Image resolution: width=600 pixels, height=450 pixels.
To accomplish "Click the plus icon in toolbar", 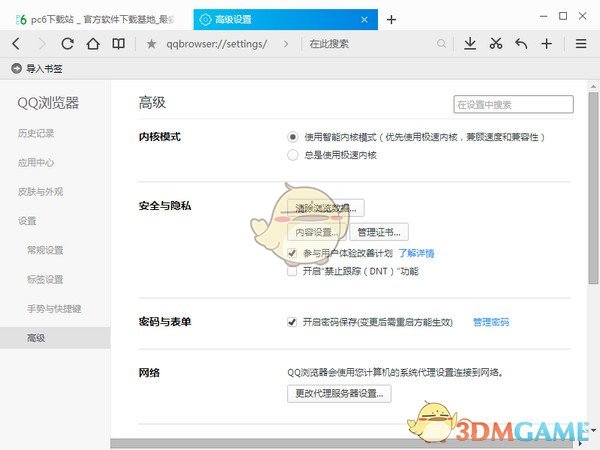I will pos(546,44).
